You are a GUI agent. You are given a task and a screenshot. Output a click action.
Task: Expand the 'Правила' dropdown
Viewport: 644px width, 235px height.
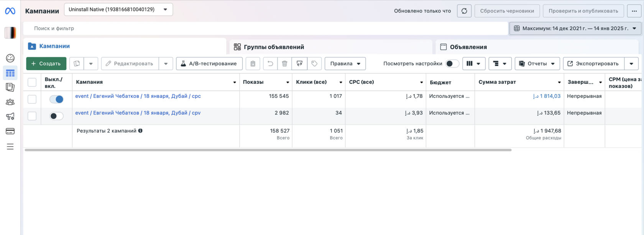coord(345,64)
